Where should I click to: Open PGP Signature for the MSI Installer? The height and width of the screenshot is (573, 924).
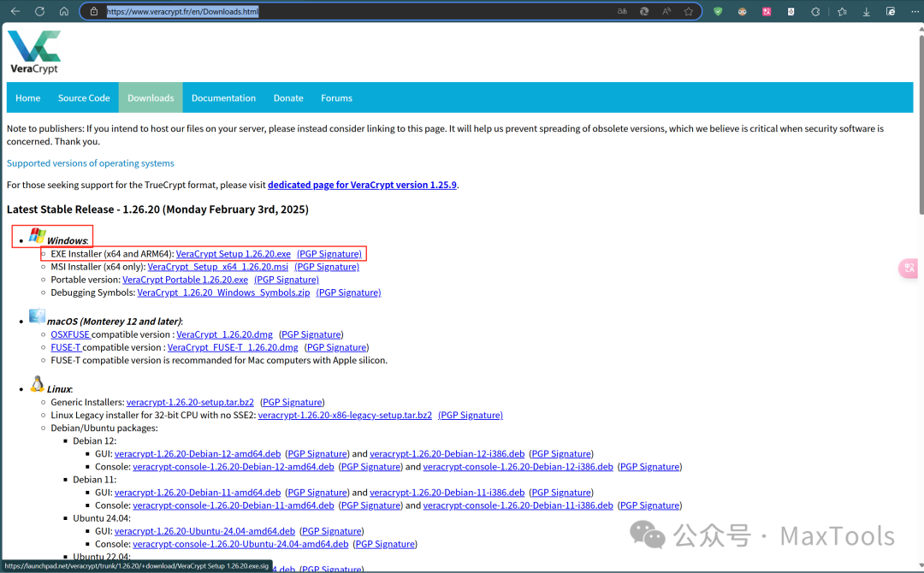327,267
